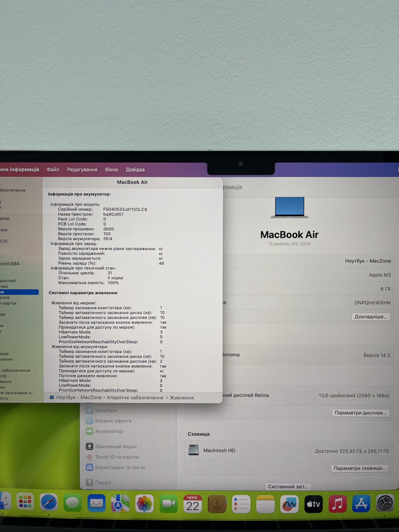Click the Macintosh HD disk icon

pos(194,450)
